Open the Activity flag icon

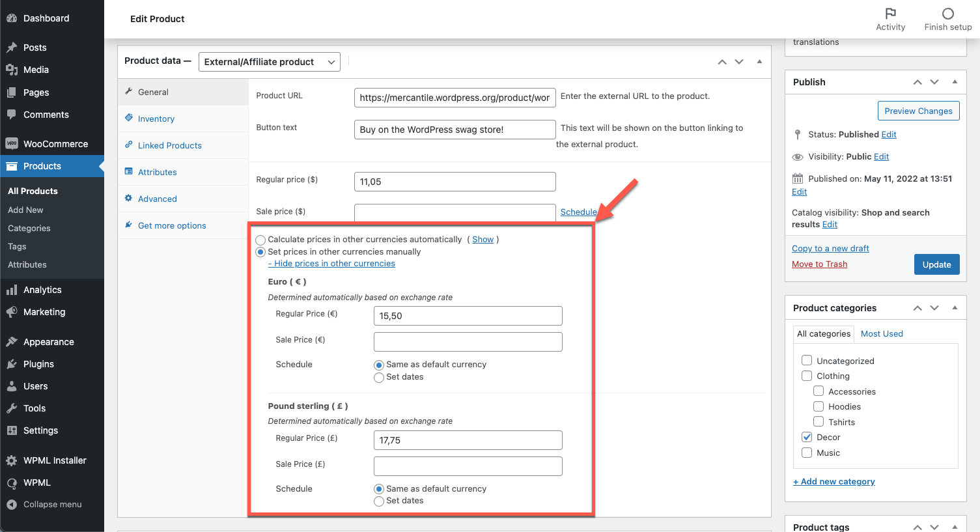(890, 14)
